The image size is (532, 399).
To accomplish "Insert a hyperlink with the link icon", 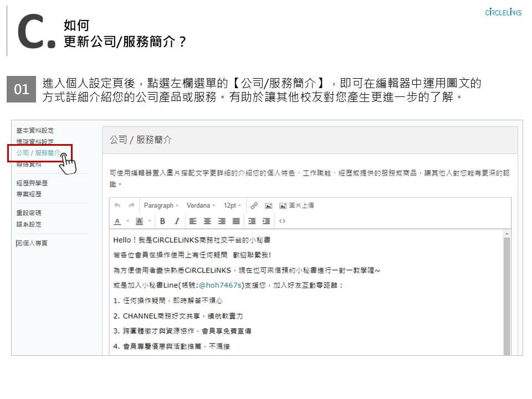I will (x=254, y=206).
